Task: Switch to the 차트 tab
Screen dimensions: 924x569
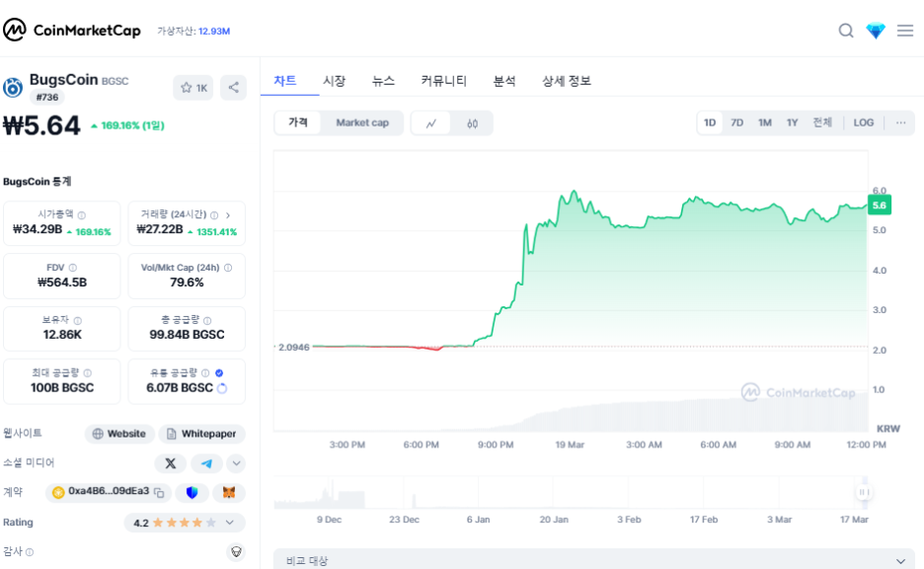Action: click(x=284, y=81)
